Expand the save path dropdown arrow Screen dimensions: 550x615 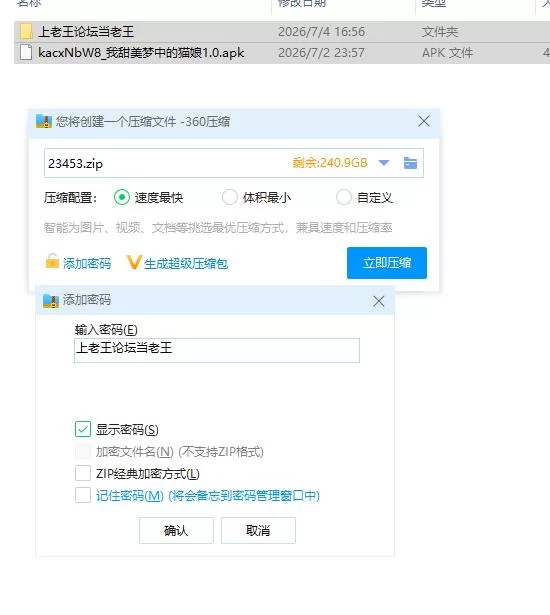click(x=384, y=163)
